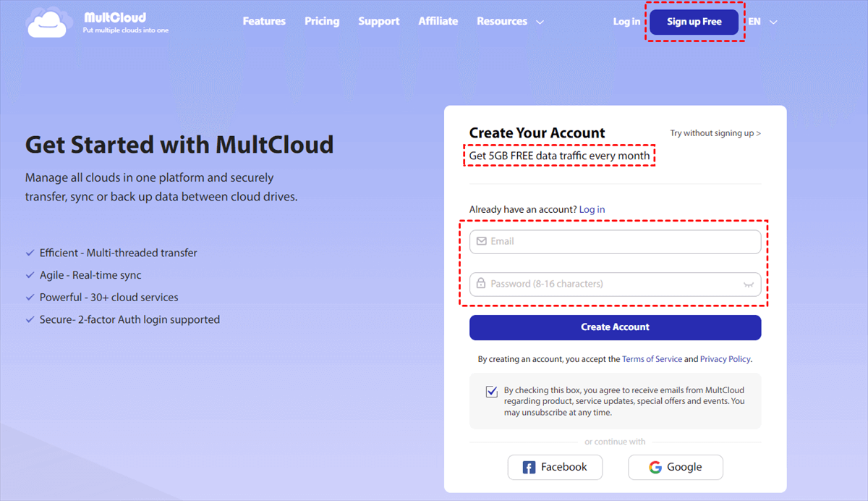The height and width of the screenshot is (501, 868).
Task: Continue with Google button
Action: click(x=676, y=467)
